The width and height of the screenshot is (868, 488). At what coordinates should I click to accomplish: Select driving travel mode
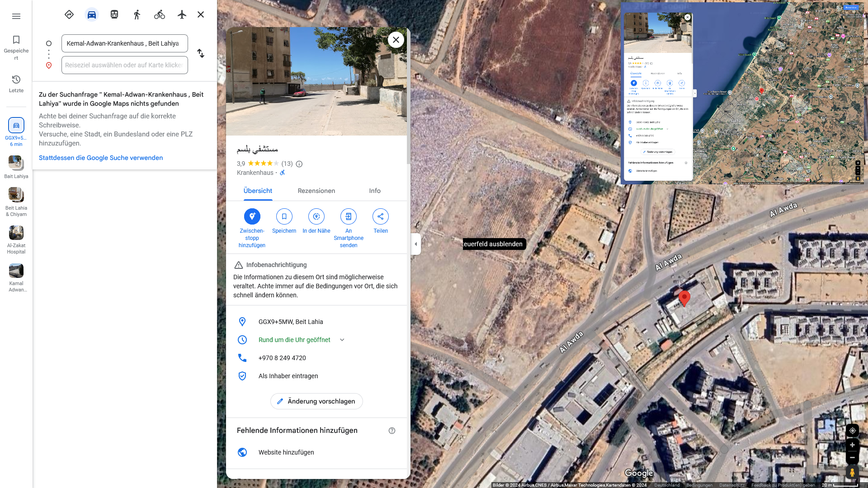[92, 14]
